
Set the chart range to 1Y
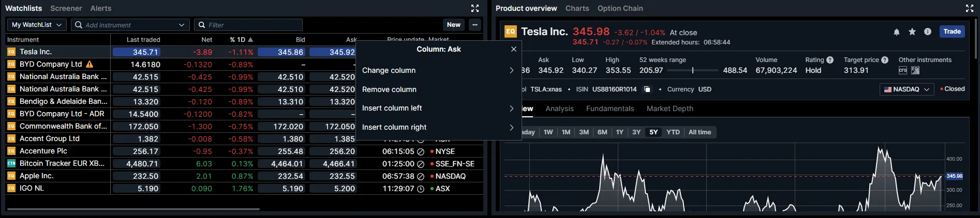(619, 132)
